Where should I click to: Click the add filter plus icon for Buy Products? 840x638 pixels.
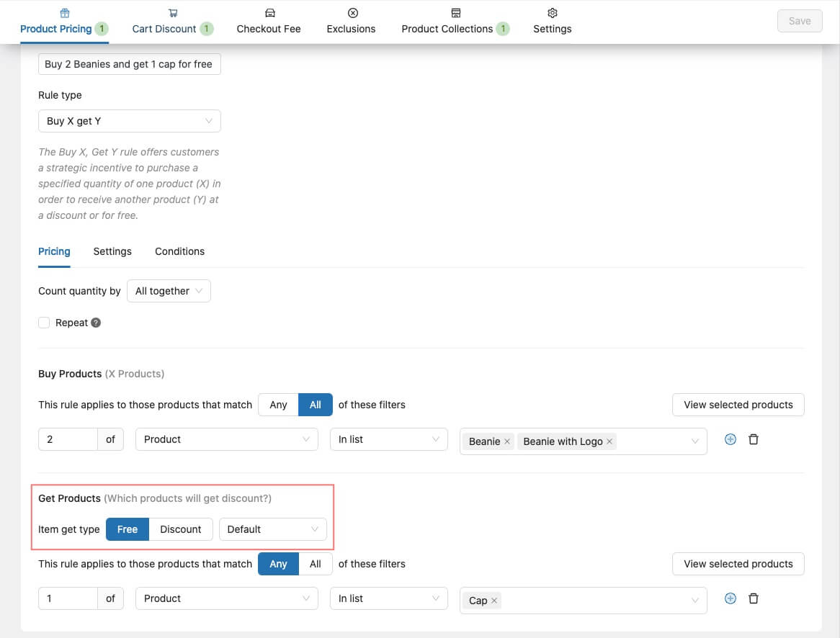coord(730,439)
